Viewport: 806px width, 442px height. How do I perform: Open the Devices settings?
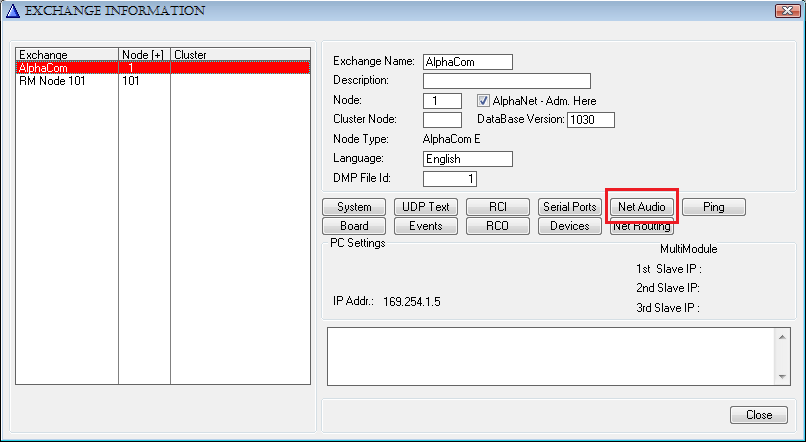570,226
